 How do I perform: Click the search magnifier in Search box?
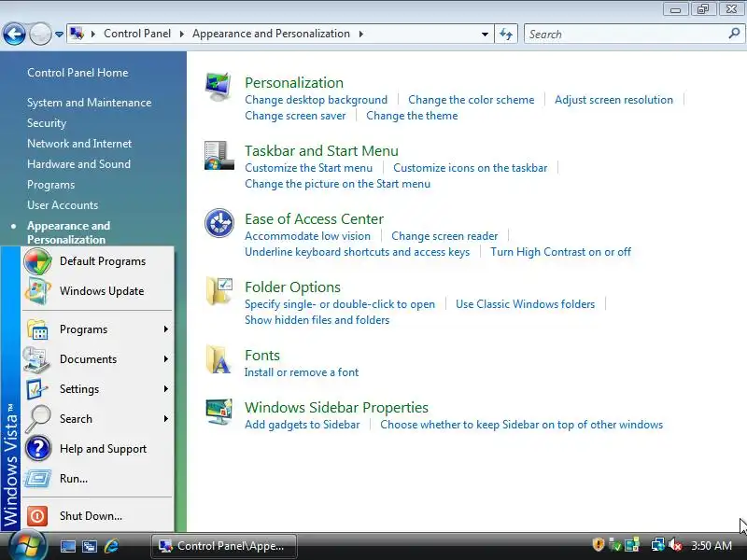734,34
